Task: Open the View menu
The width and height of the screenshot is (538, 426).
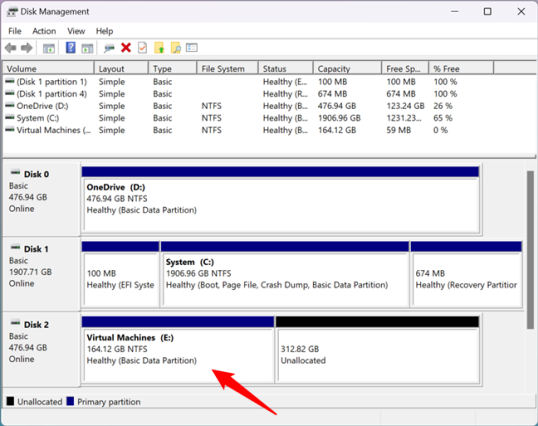Action: coord(76,31)
